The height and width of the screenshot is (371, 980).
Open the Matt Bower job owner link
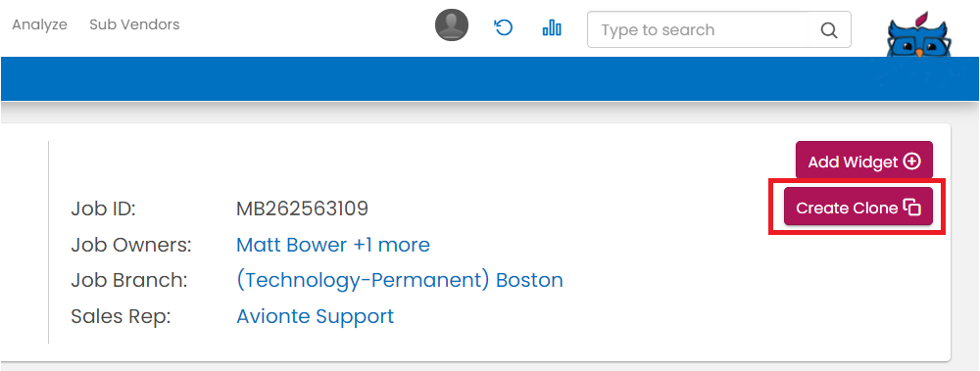point(291,245)
